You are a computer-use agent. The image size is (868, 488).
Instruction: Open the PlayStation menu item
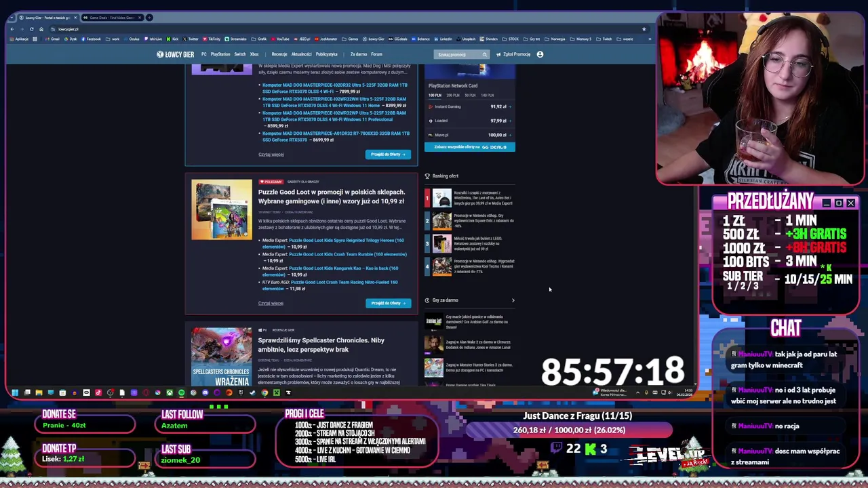[x=220, y=54]
